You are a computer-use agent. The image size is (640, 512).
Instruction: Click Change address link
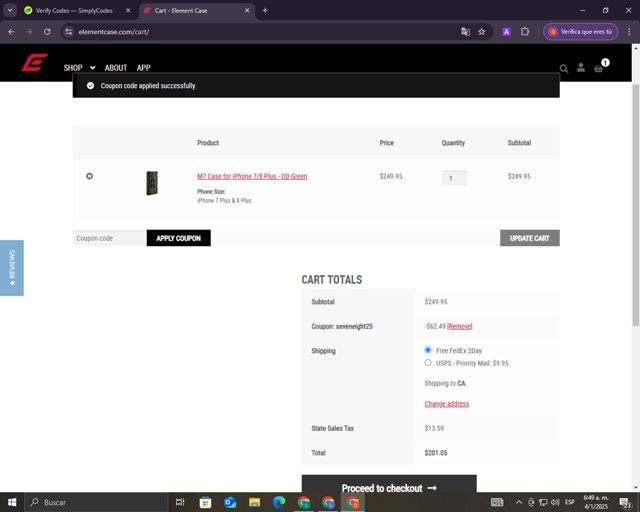pos(447,404)
